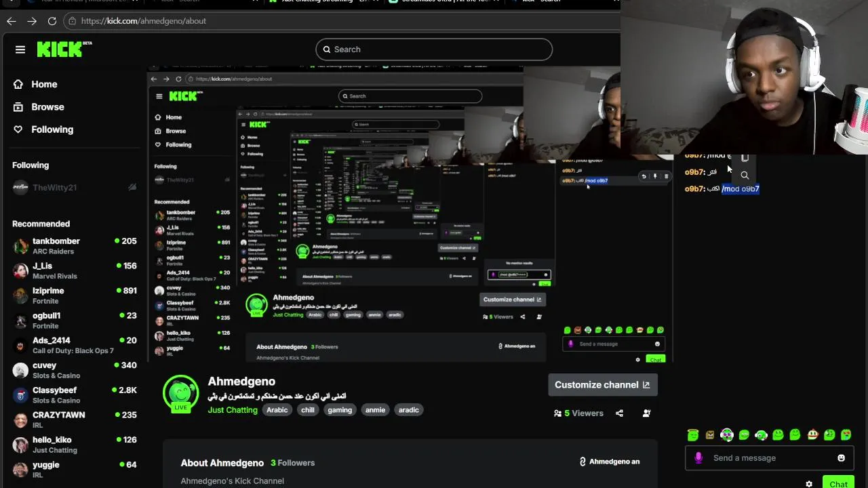Open Ads_2414 Call of Duty channel

(x=74, y=345)
